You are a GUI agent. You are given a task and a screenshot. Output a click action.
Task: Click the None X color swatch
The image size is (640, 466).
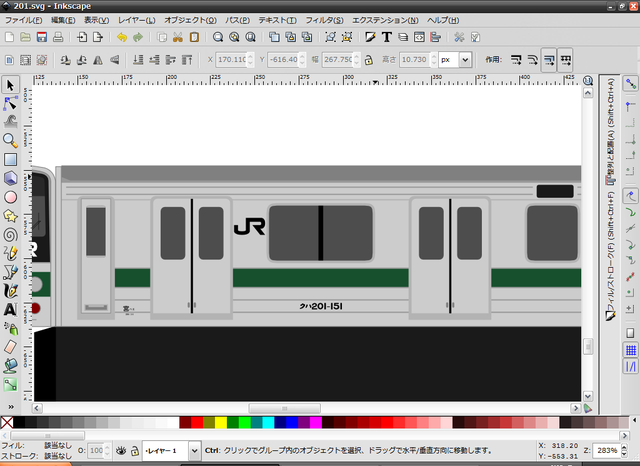(7, 422)
